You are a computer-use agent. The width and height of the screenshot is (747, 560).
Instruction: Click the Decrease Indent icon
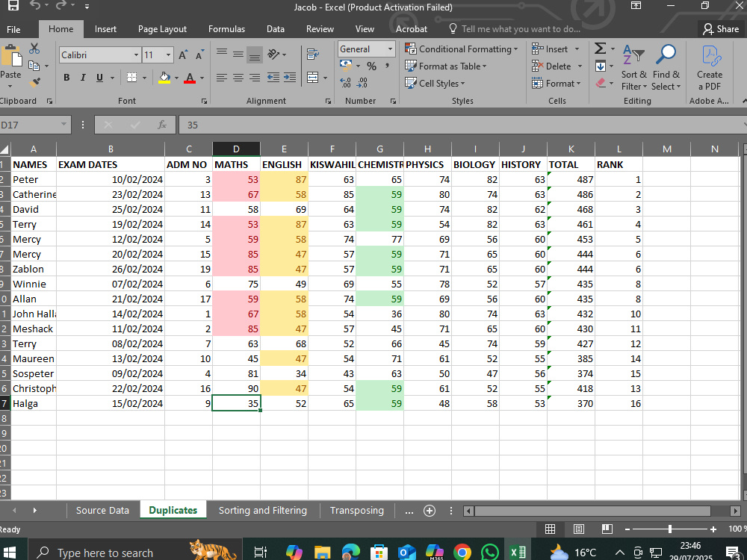(273, 78)
